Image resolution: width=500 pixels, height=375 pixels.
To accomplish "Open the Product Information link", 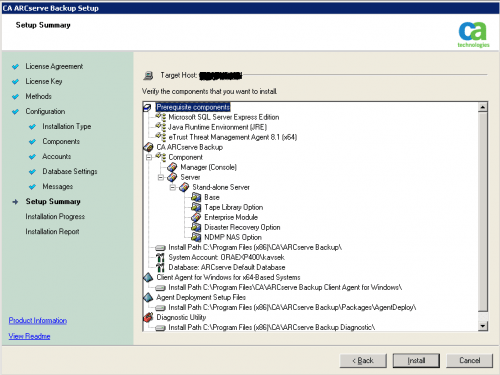I will 38,320.
